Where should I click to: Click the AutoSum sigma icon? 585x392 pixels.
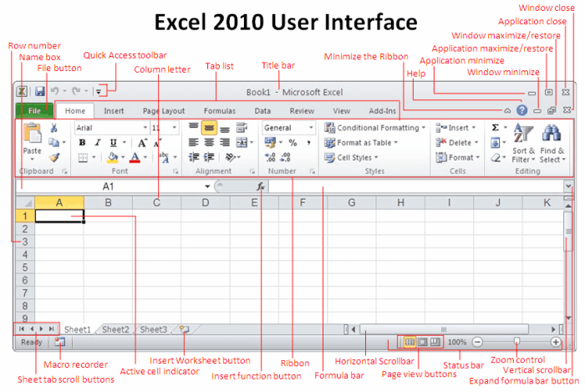coord(495,128)
